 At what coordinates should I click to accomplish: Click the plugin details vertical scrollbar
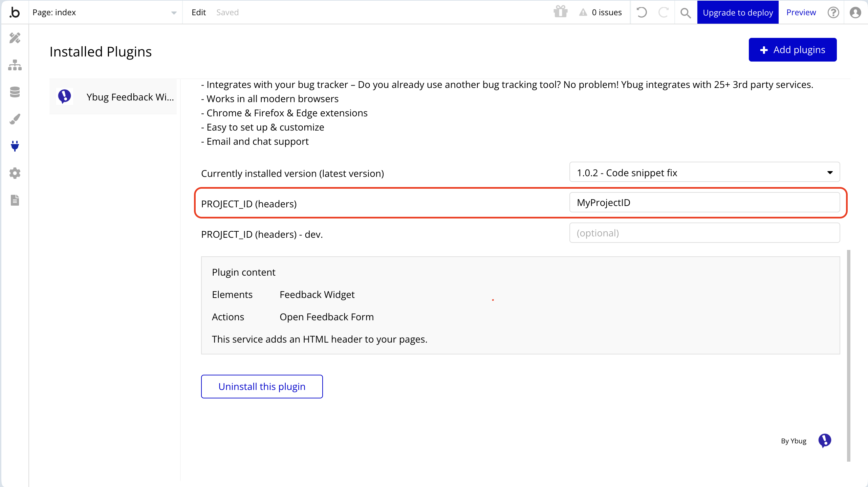coord(849,355)
